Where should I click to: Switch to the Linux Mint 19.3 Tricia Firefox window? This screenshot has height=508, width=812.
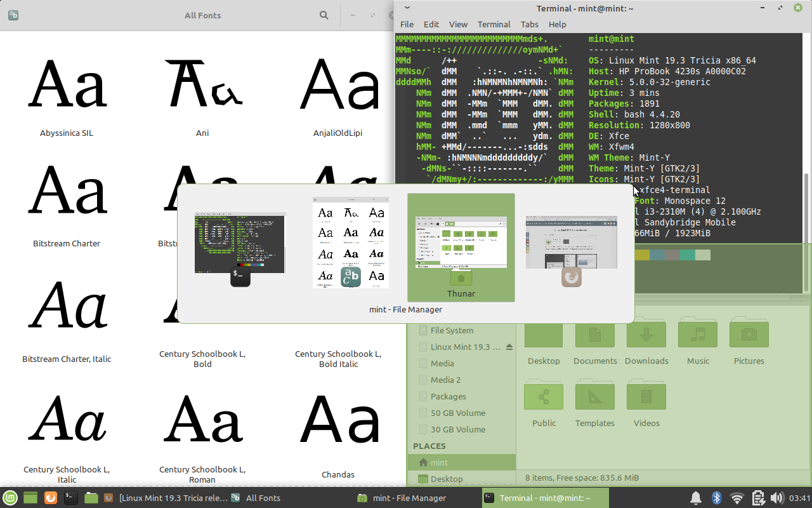164,498
